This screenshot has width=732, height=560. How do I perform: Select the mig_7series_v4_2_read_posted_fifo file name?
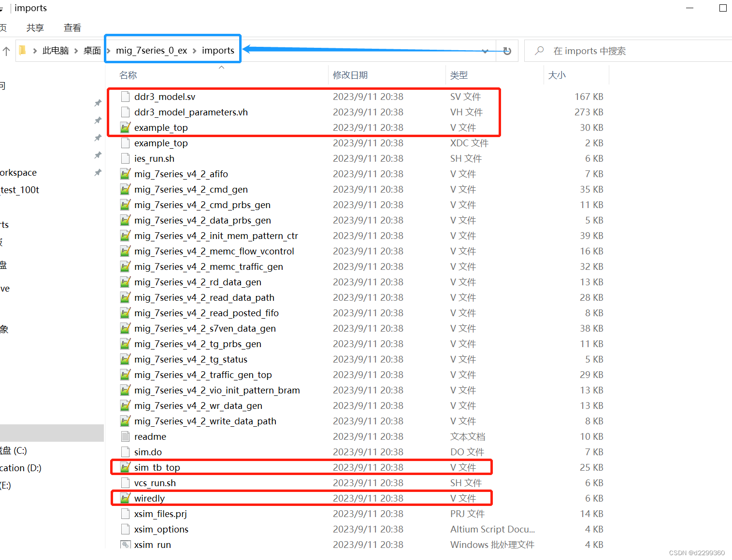(x=206, y=313)
